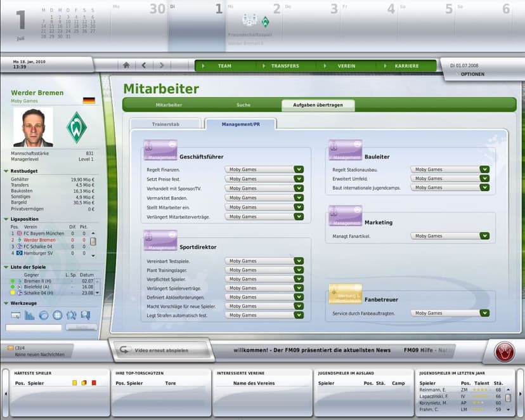Image resolution: width=525 pixels, height=420 pixels.
Task: Collapse the Restbudget section
Action: pyautogui.click(x=6, y=171)
